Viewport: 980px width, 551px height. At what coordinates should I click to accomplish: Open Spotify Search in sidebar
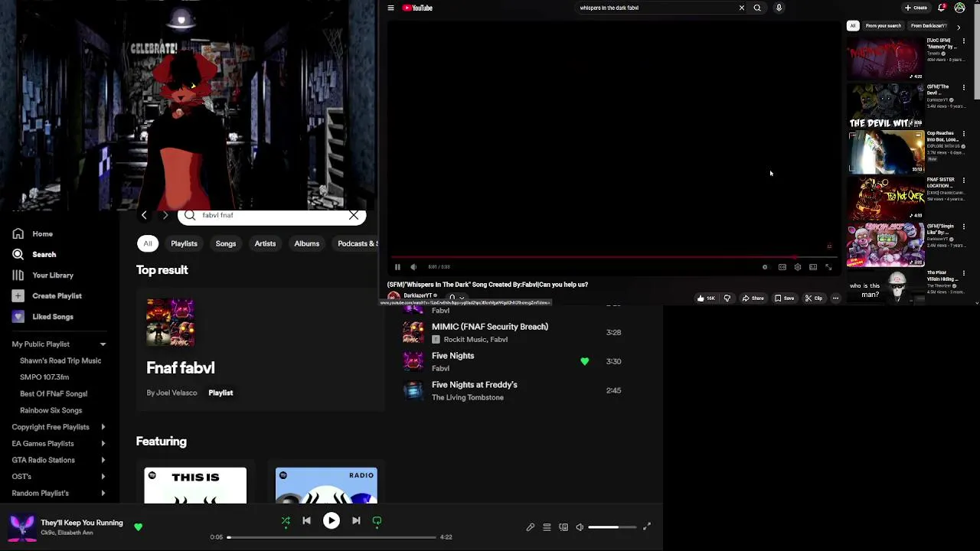34,254
